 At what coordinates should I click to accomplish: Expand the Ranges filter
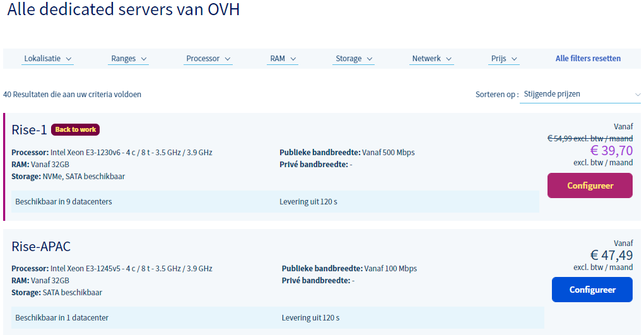(x=129, y=59)
